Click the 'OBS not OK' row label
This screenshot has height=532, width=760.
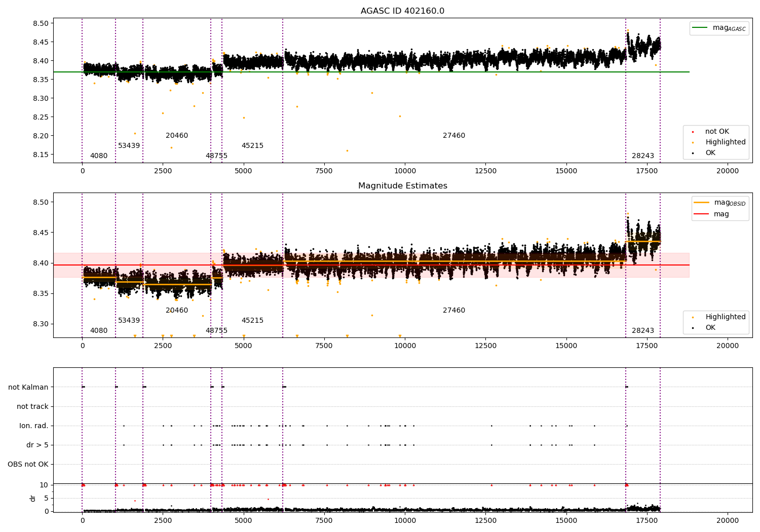28,464
